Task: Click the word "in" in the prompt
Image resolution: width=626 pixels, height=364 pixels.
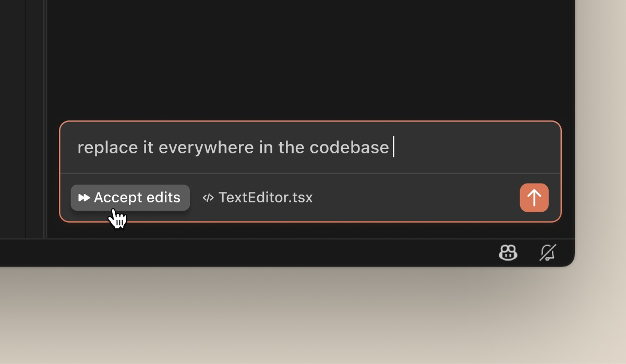Action: [x=266, y=148]
